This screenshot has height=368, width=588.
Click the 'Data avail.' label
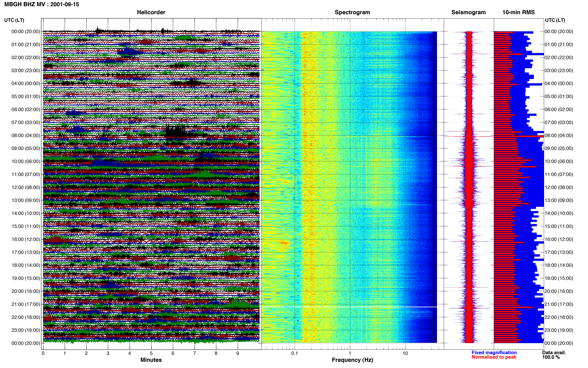[x=554, y=353]
